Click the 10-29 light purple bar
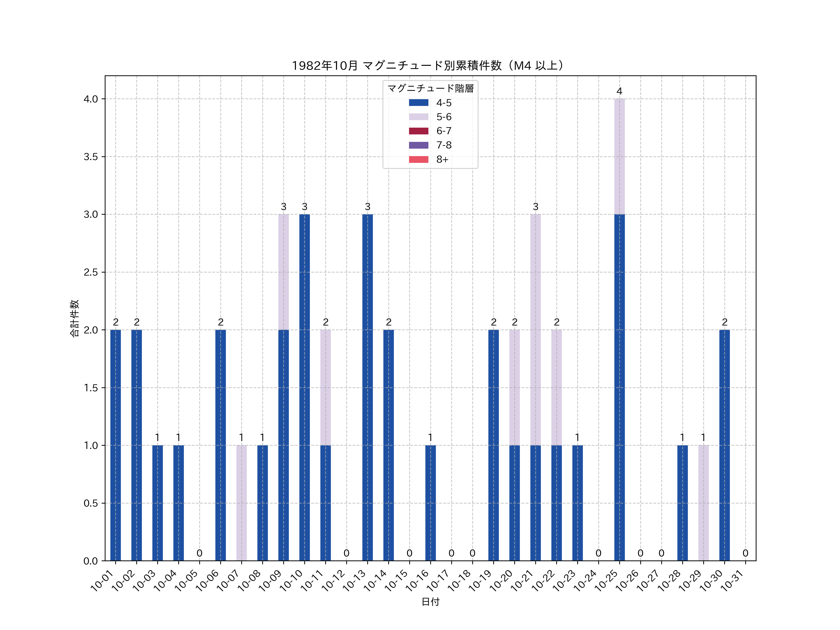 pos(703,503)
